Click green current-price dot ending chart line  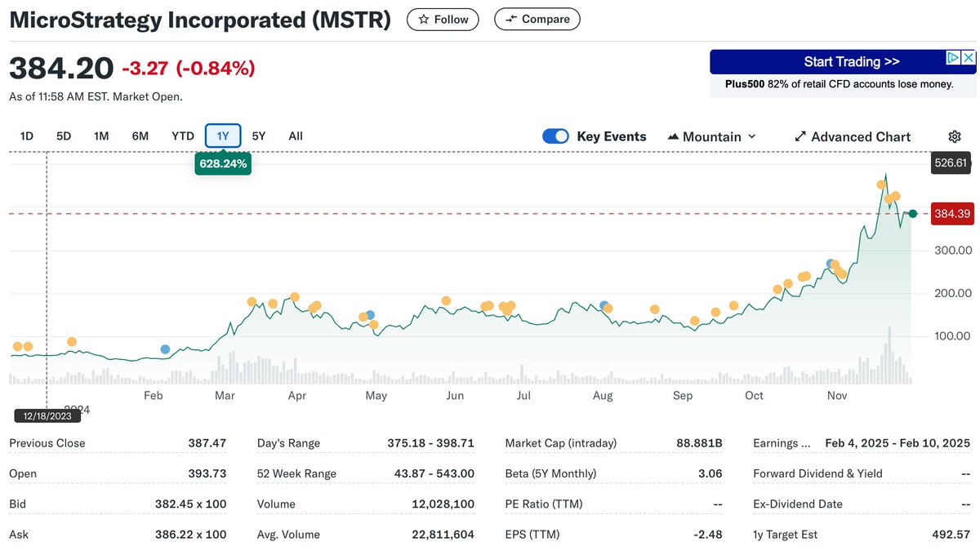click(912, 214)
